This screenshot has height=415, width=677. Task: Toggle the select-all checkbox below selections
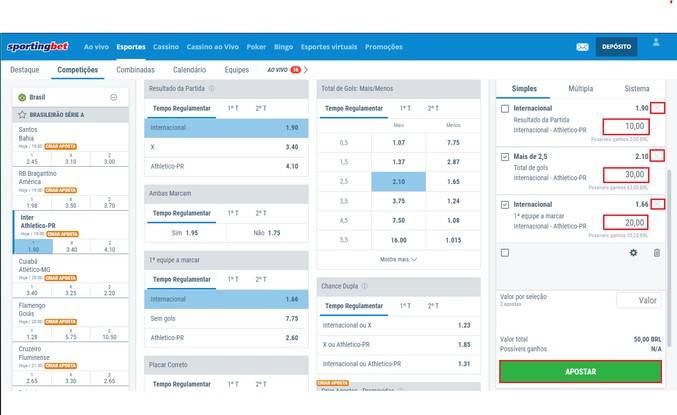click(505, 253)
